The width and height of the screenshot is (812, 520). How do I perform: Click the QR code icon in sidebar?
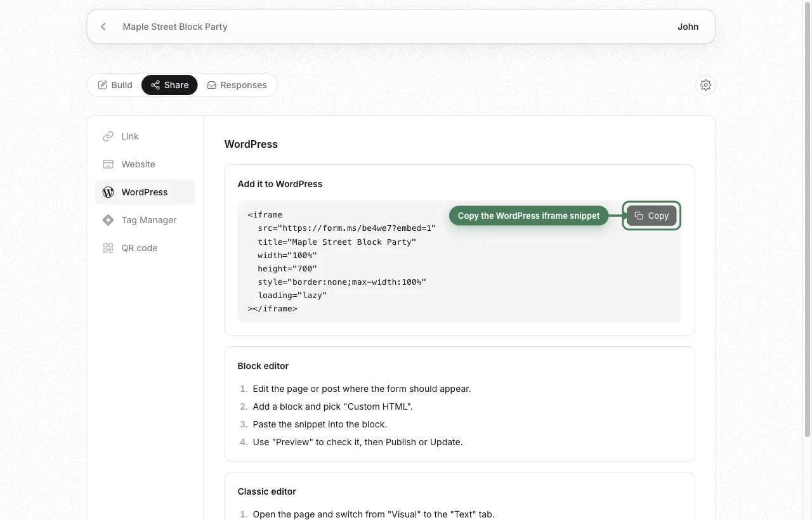(108, 248)
